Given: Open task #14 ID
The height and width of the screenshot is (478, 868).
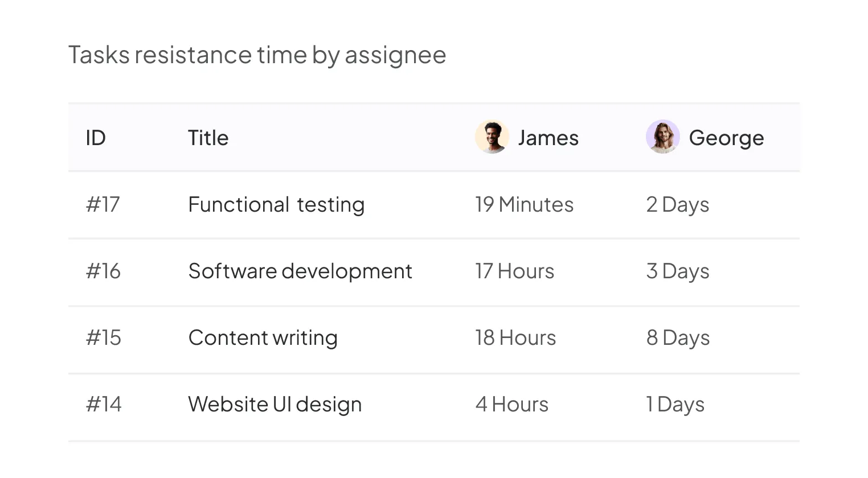Looking at the screenshot, I should click(103, 404).
